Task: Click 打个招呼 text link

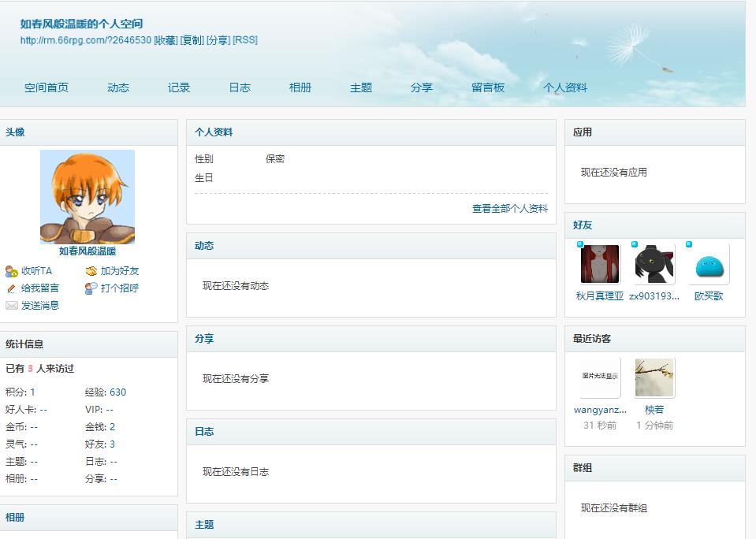Action: point(120,288)
